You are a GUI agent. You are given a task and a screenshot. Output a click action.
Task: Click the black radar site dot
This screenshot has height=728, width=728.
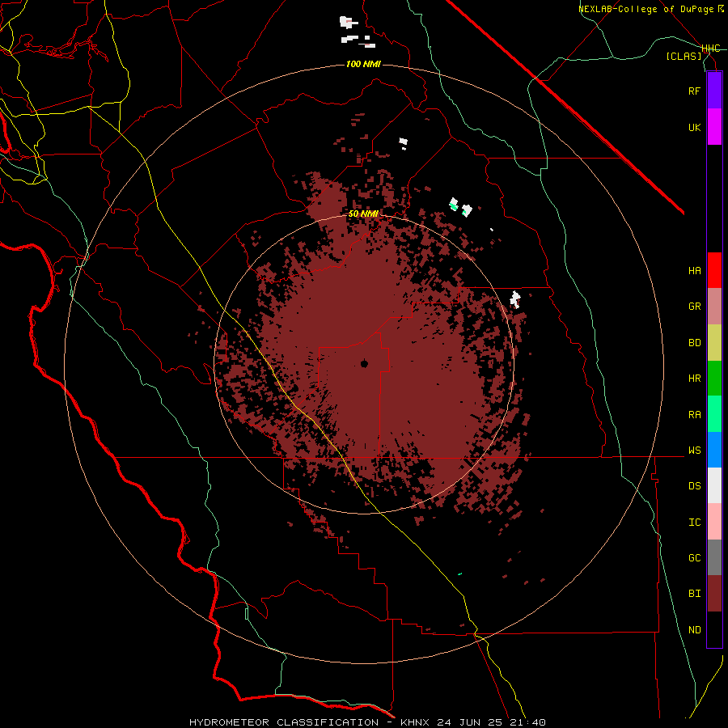pyautogui.click(x=365, y=363)
